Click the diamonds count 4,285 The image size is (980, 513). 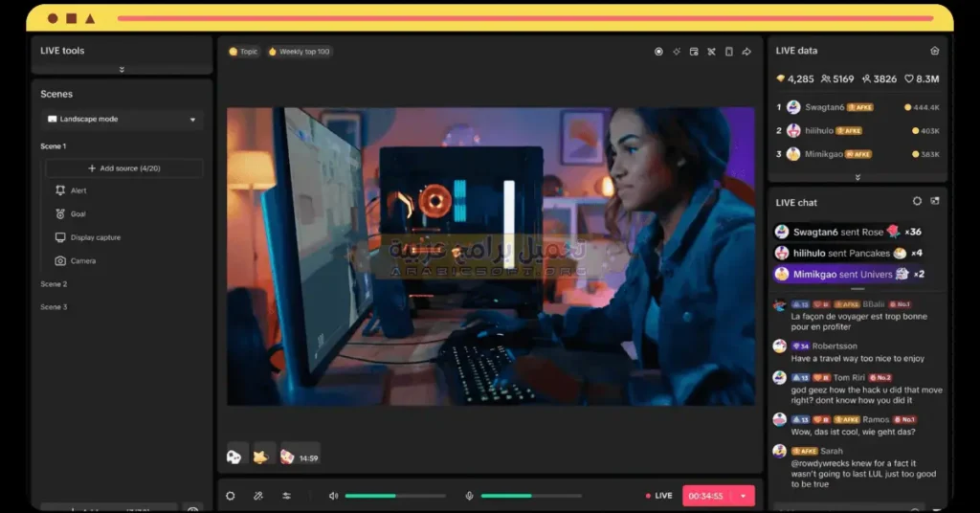point(795,78)
